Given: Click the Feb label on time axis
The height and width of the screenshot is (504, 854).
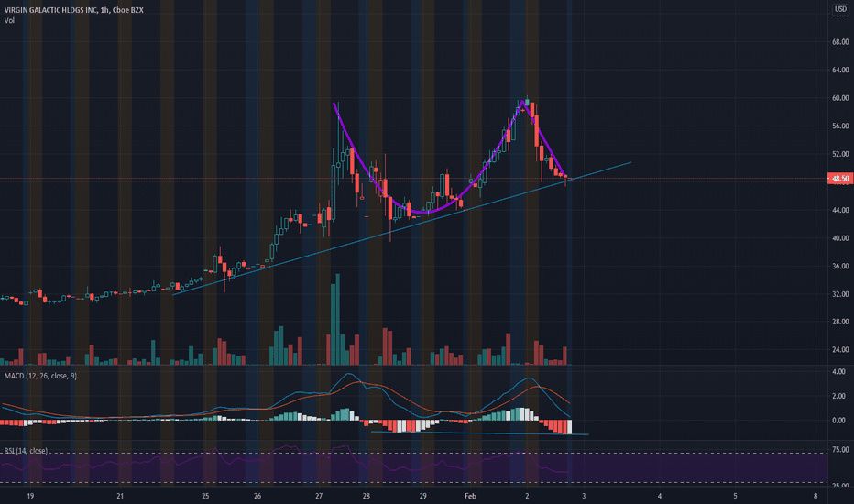Looking at the screenshot, I should (470, 496).
